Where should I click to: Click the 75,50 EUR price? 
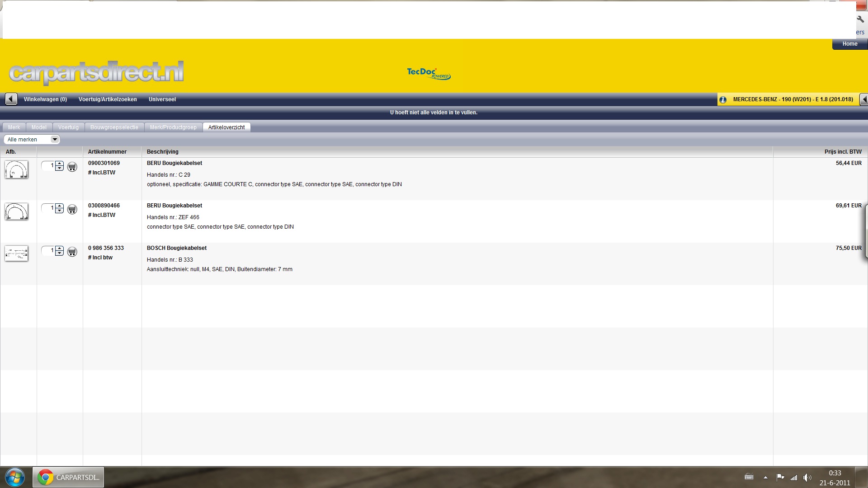point(849,248)
